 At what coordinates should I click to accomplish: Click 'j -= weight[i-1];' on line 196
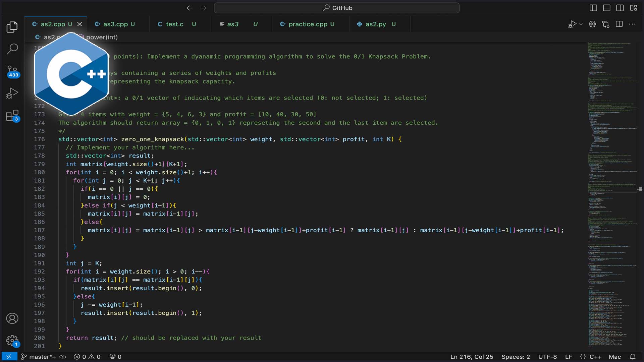point(112,305)
